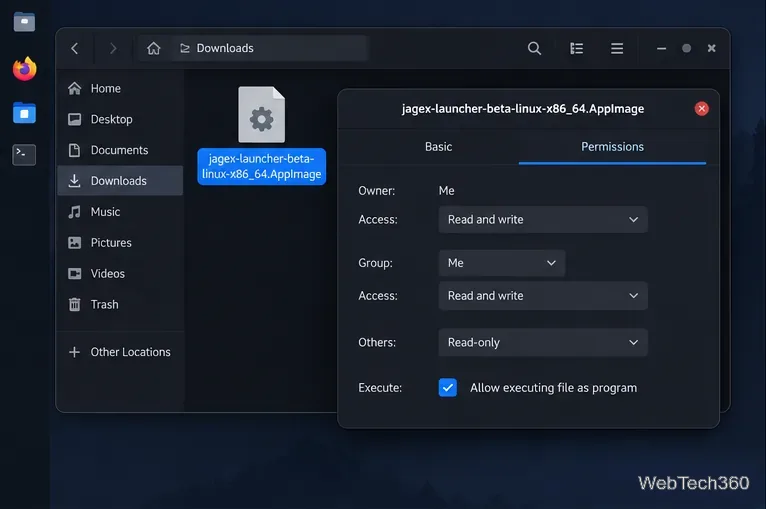Select Downloads in the sidebar
The image size is (766, 509).
tap(120, 181)
